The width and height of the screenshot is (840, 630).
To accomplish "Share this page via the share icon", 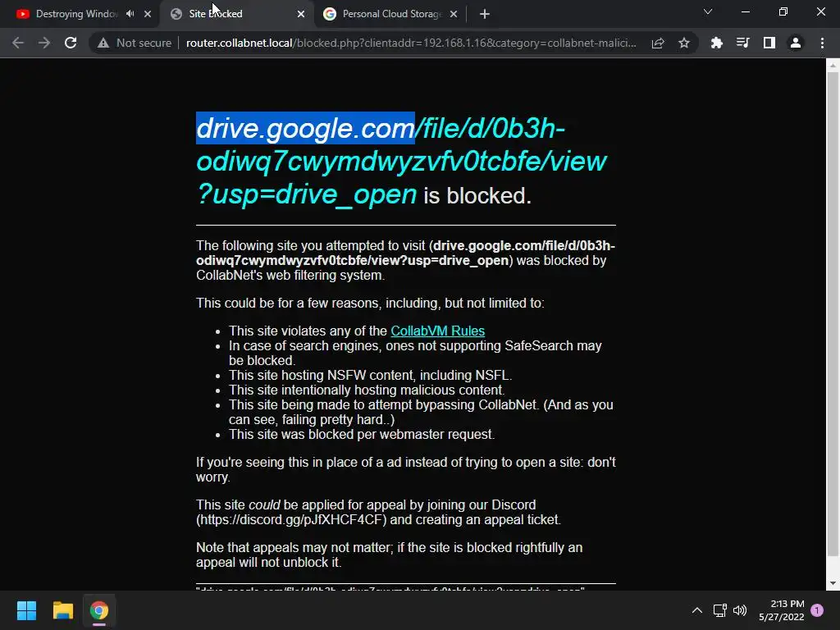I will point(658,43).
